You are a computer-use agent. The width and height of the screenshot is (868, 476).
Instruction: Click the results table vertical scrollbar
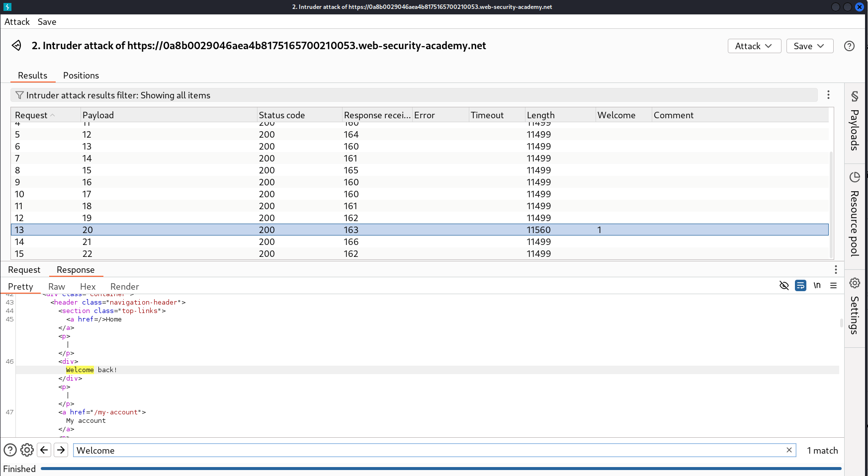tap(831, 204)
